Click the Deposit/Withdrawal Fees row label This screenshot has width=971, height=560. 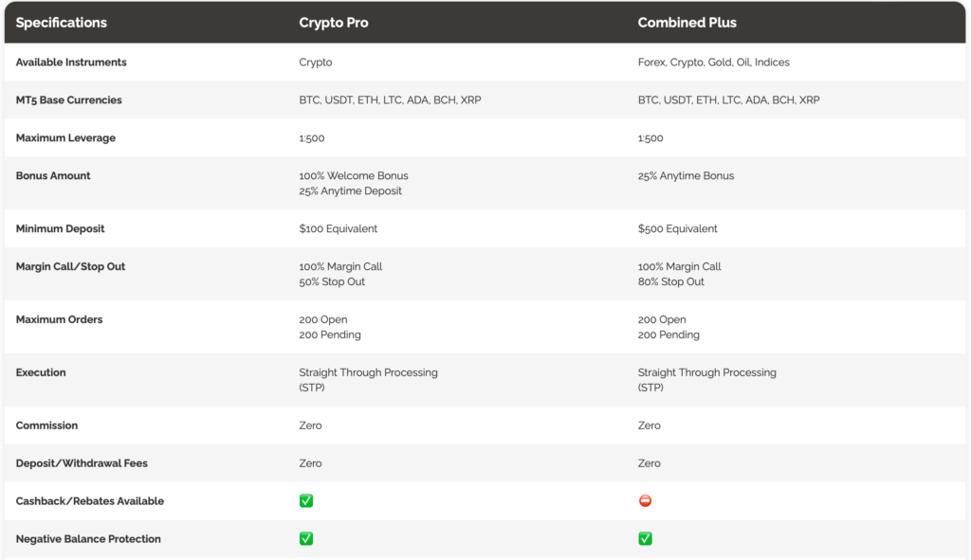coord(82,463)
